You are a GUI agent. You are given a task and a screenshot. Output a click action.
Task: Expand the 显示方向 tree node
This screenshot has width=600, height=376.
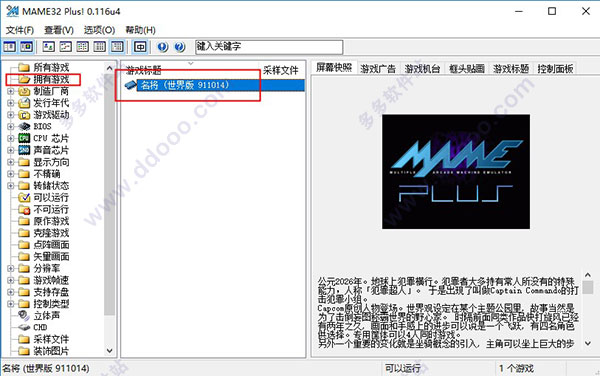click(x=11, y=162)
